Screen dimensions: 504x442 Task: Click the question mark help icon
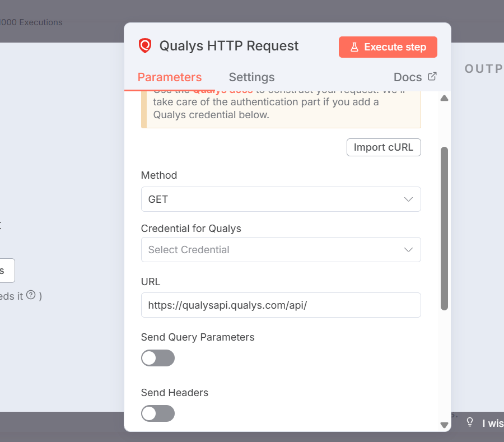coord(31,295)
